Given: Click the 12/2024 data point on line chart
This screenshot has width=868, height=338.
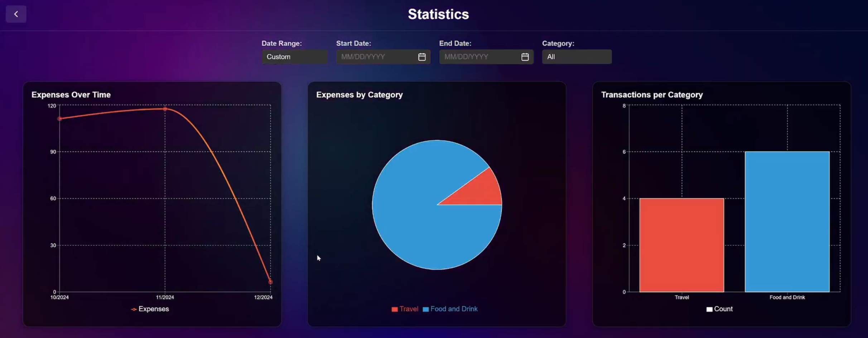Looking at the screenshot, I should (x=270, y=282).
